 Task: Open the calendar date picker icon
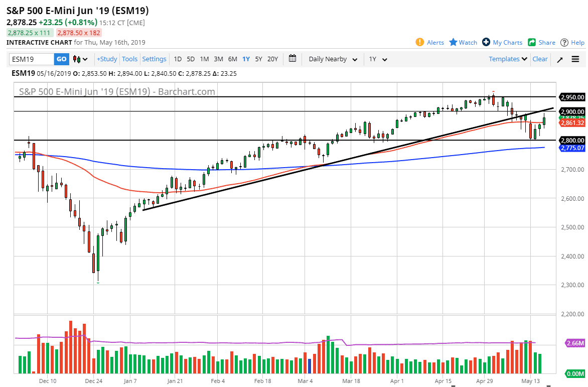(292, 59)
